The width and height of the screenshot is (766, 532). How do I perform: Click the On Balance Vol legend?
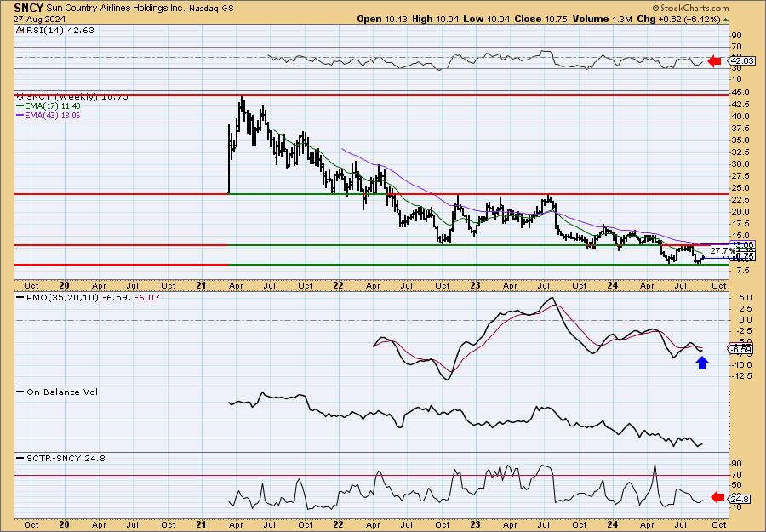click(57, 392)
